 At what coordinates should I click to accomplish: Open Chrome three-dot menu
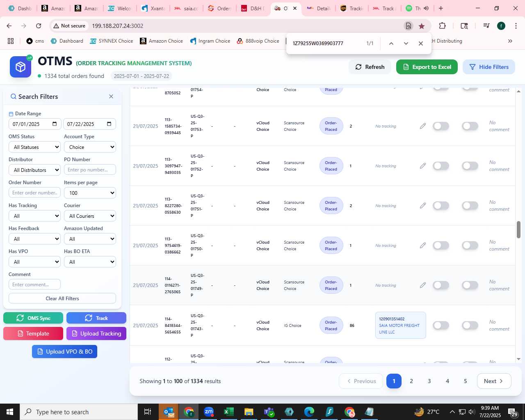[x=516, y=26]
